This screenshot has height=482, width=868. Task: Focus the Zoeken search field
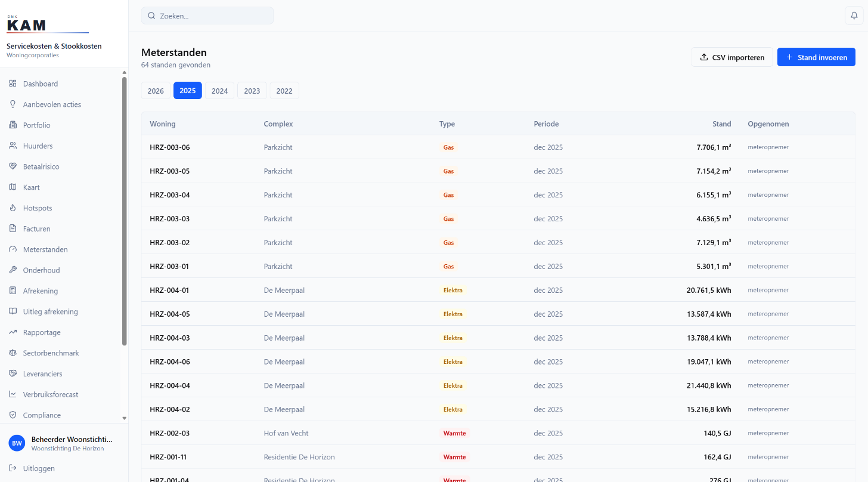tap(207, 16)
